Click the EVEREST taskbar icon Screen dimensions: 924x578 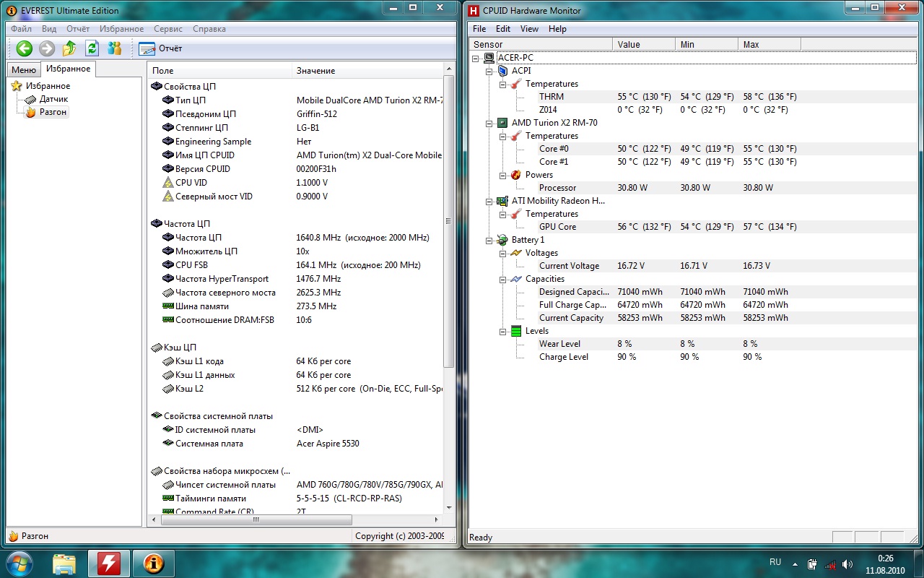(153, 562)
